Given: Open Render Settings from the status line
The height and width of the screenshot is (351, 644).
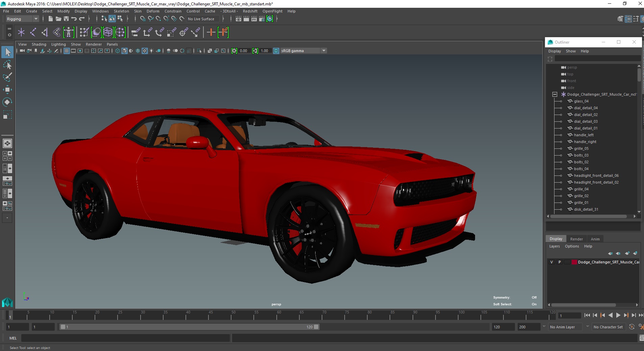Looking at the screenshot, I should click(x=262, y=19).
